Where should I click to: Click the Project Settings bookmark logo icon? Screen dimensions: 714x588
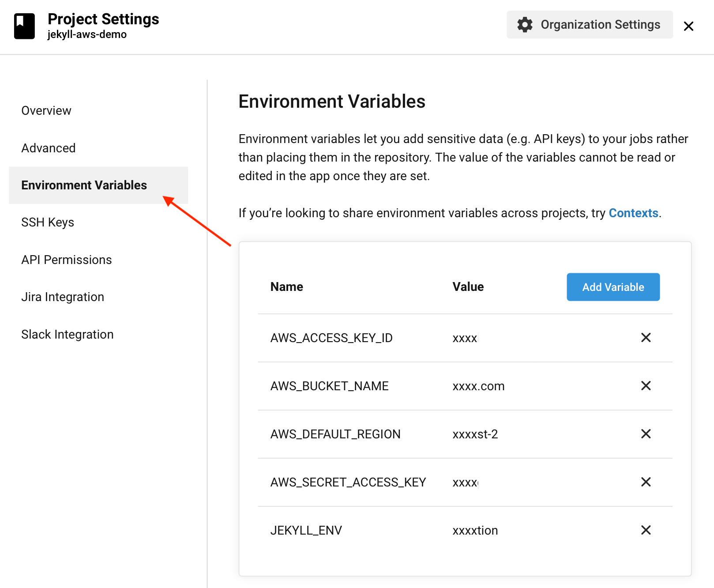[25, 26]
